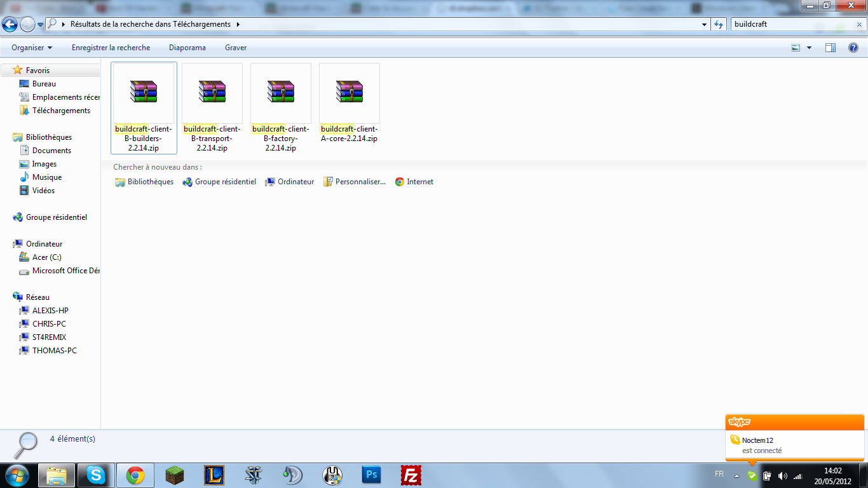Search again on Internet
868x488 pixels.
coord(414,182)
